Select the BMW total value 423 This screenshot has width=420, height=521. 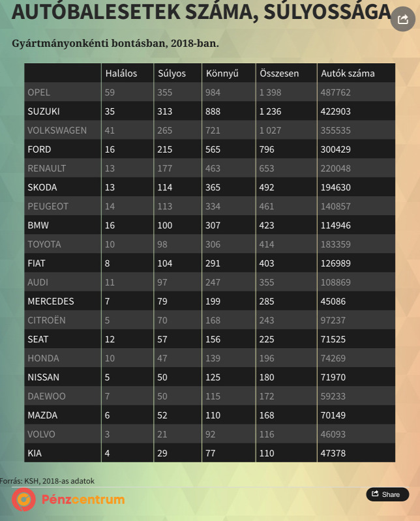click(x=267, y=225)
